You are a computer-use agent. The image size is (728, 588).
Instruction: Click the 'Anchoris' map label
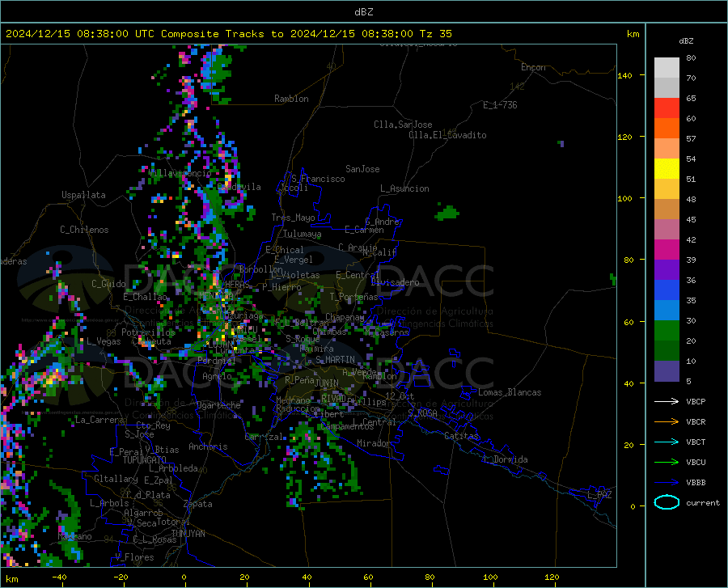click(208, 446)
